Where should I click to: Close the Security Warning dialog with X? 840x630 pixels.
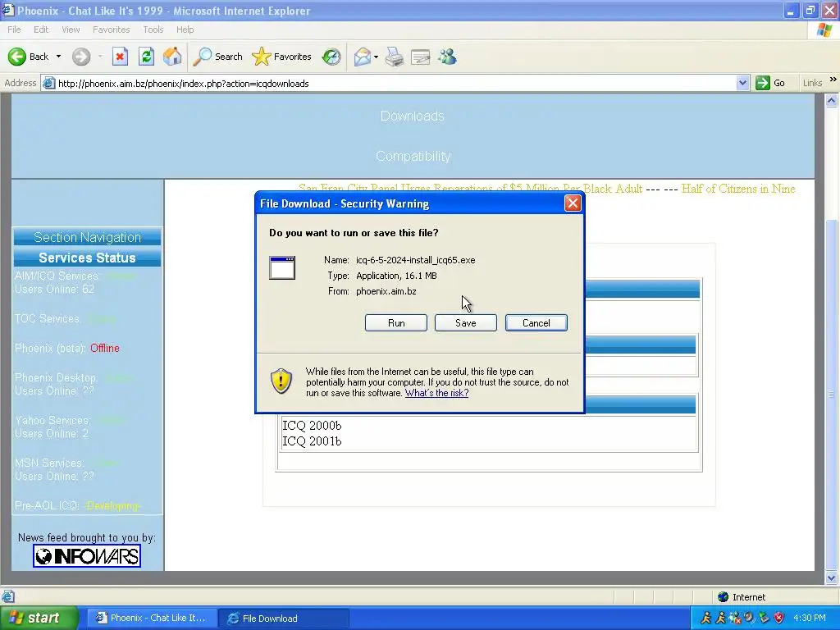[573, 203]
